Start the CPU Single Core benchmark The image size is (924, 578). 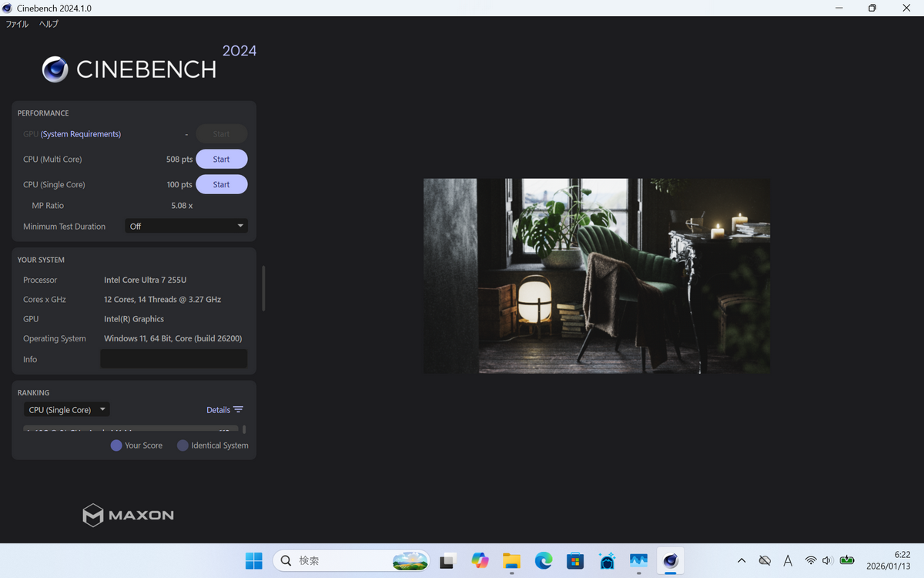coord(222,184)
